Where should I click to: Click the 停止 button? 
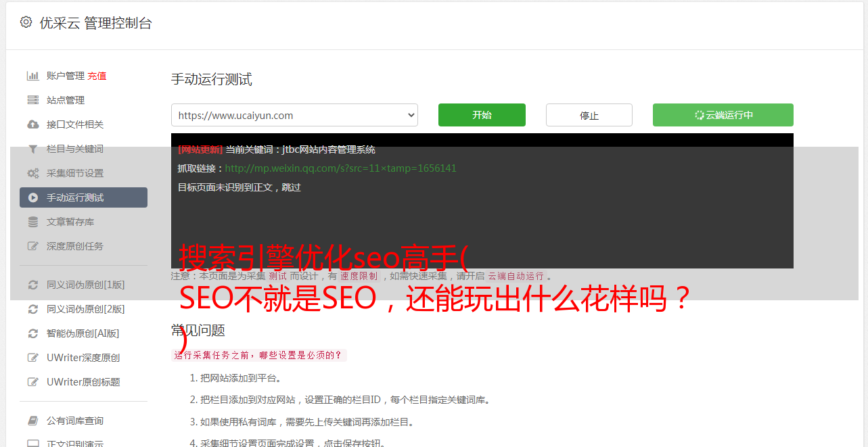click(589, 115)
